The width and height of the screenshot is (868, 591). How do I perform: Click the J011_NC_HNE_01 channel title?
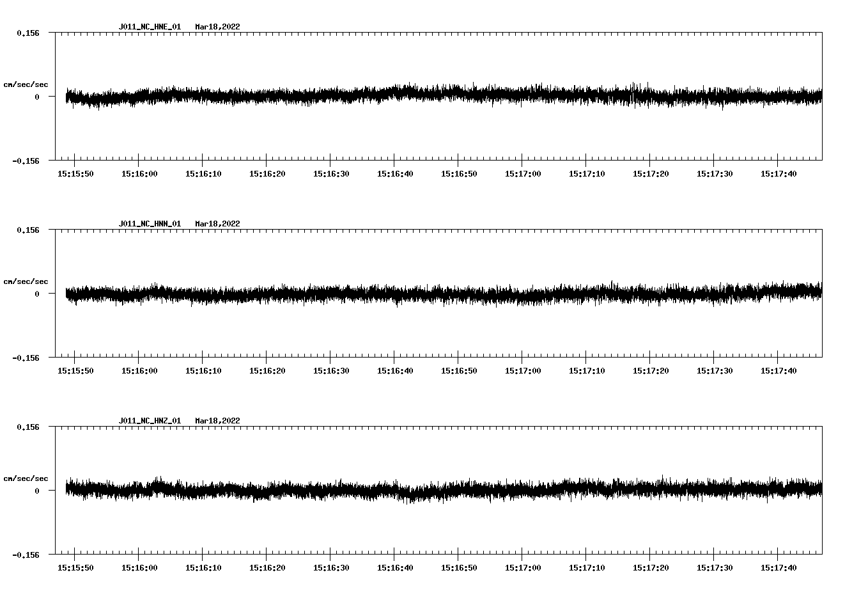pos(150,27)
